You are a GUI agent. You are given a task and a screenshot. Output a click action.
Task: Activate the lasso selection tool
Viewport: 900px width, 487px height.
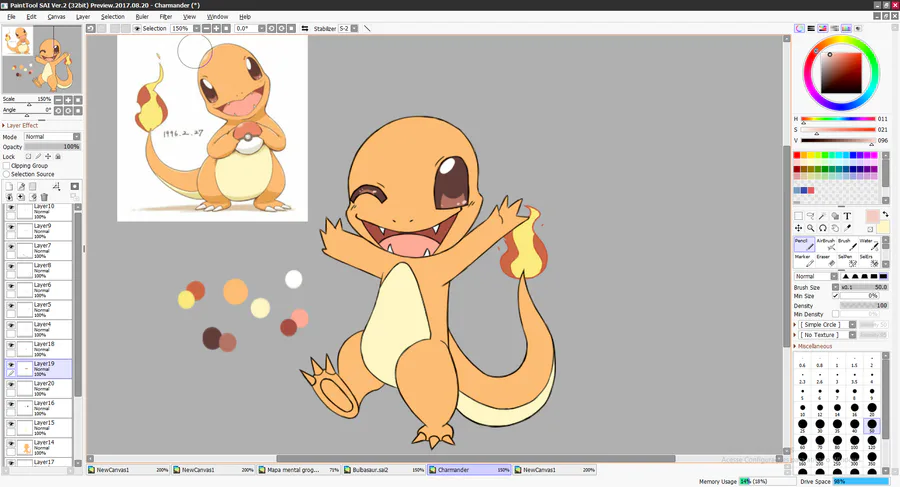point(810,216)
